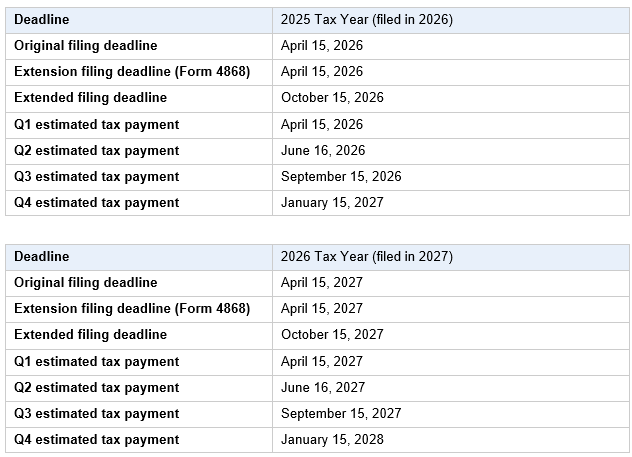Select the 2025 Tax Year header cell
This screenshot has width=632, height=457.
coord(367,19)
